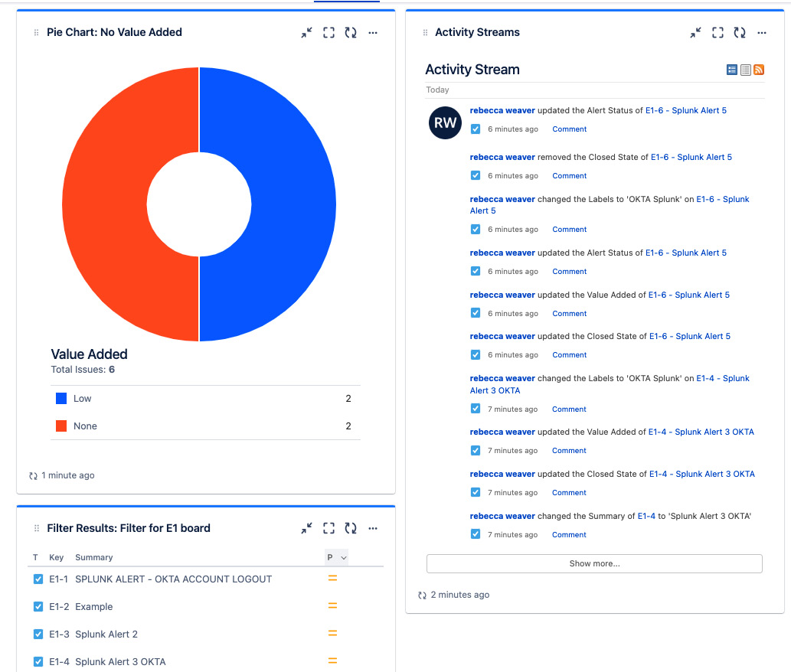Refresh the Activity Streams gadget
This screenshot has width=791, height=672.
[x=740, y=33]
